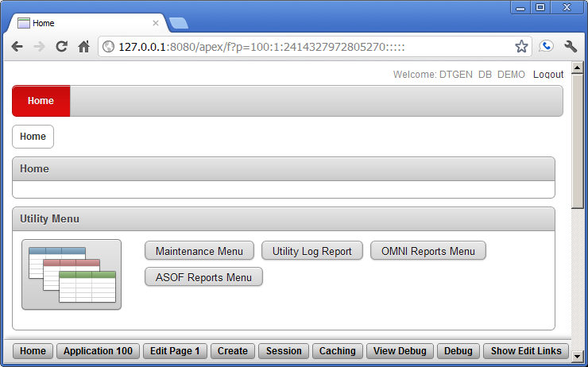Click the globe site info icon

pyautogui.click(x=108, y=47)
